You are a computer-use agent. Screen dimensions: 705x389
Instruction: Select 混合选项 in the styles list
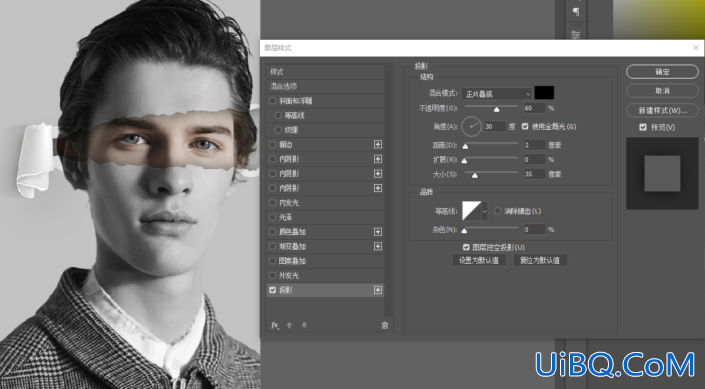pos(326,86)
